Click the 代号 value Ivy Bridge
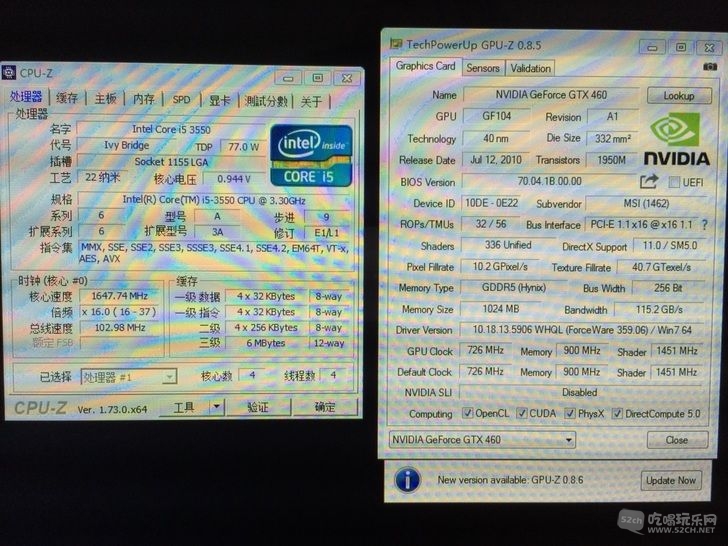Screen dimensions: 728x546 [x=126, y=145]
